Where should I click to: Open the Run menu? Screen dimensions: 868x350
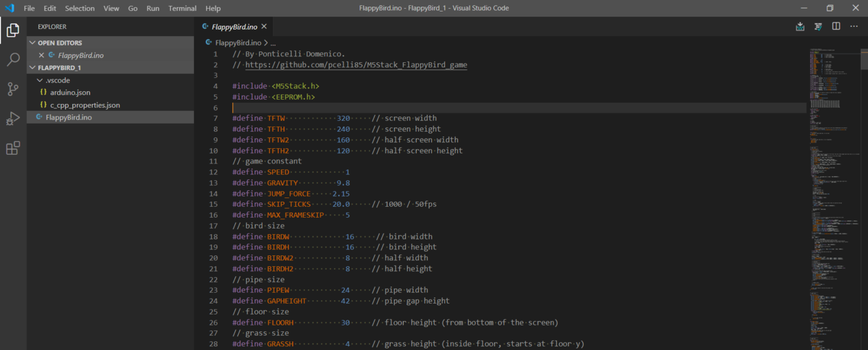coord(153,8)
